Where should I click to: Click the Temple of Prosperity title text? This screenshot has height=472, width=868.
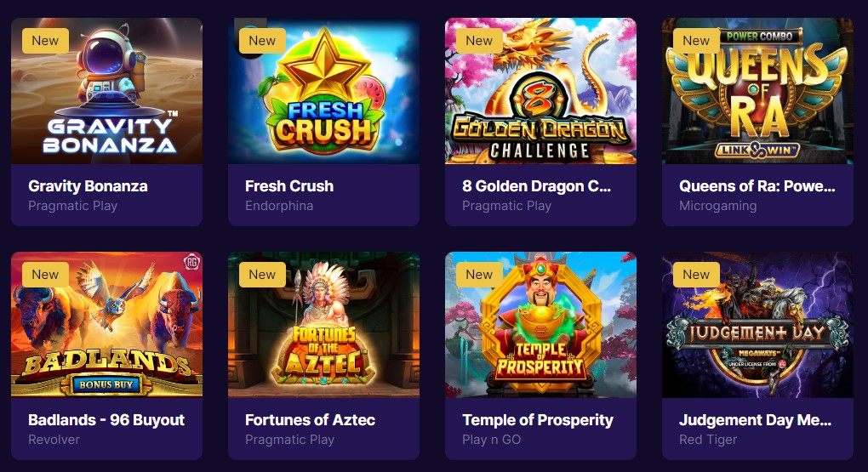pyautogui.click(x=538, y=420)
